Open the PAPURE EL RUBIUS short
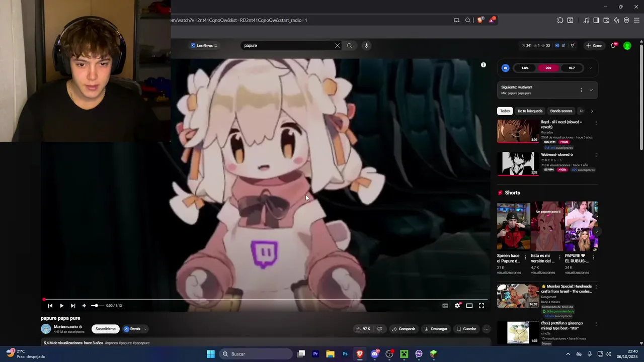Screen dimensions: 644x362 pyautogui.click(x=581, y=226)
